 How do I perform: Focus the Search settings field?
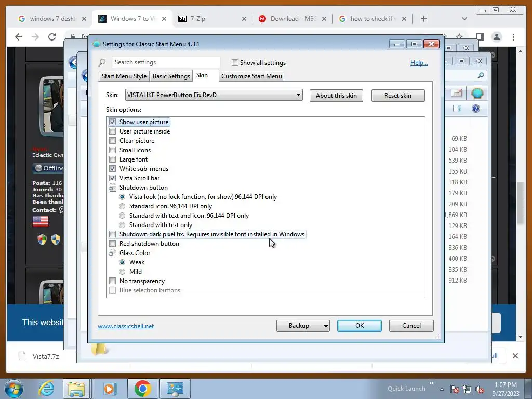coord(166,62)
